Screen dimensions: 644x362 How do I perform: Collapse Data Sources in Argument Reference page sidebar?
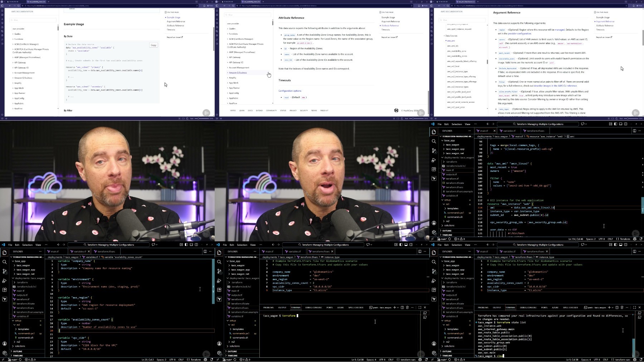[x=451, y=35]
